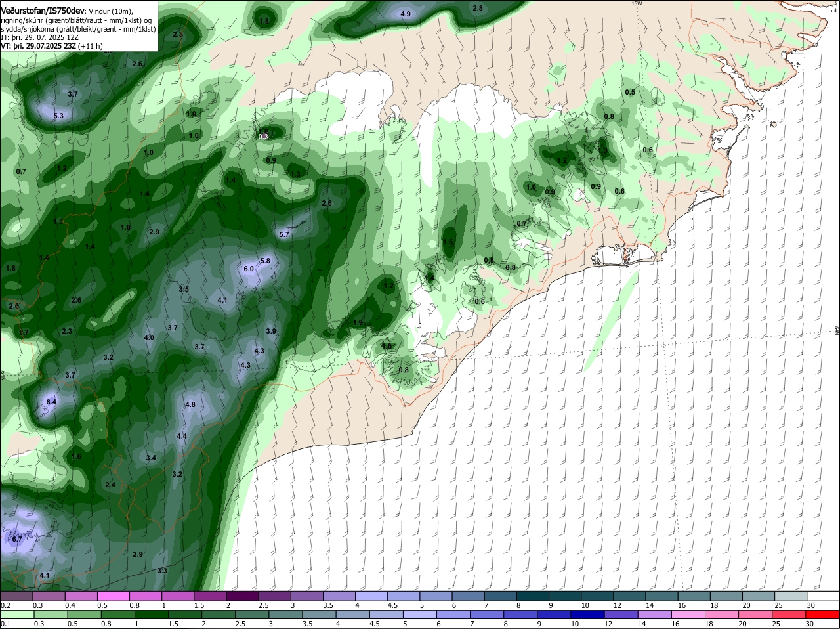Click the 2.8 precipitation value at top
The height and width of the screenshot is (629, 840).
click(x=478, y=8)
